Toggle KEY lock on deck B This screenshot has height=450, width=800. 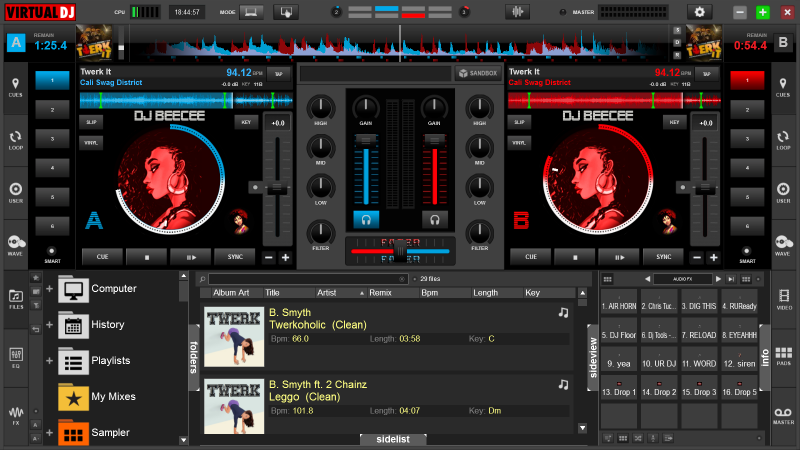tap(674, 122)
